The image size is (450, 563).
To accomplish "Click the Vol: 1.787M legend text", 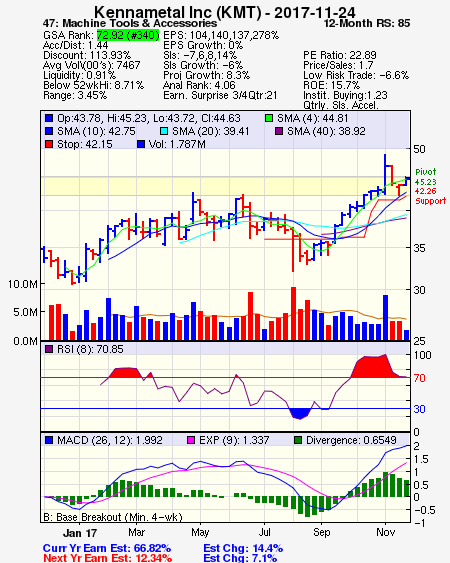I will click(x=177, y=144).
